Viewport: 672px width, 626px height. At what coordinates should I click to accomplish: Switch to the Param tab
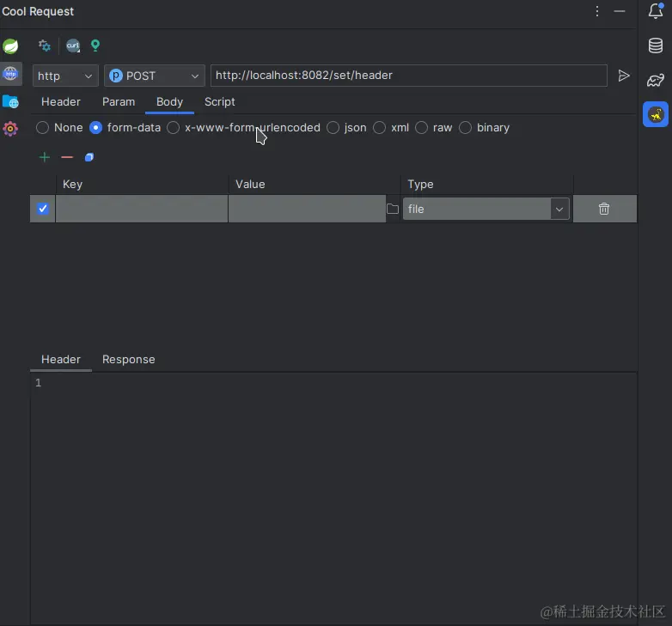[x=119, y=102]
